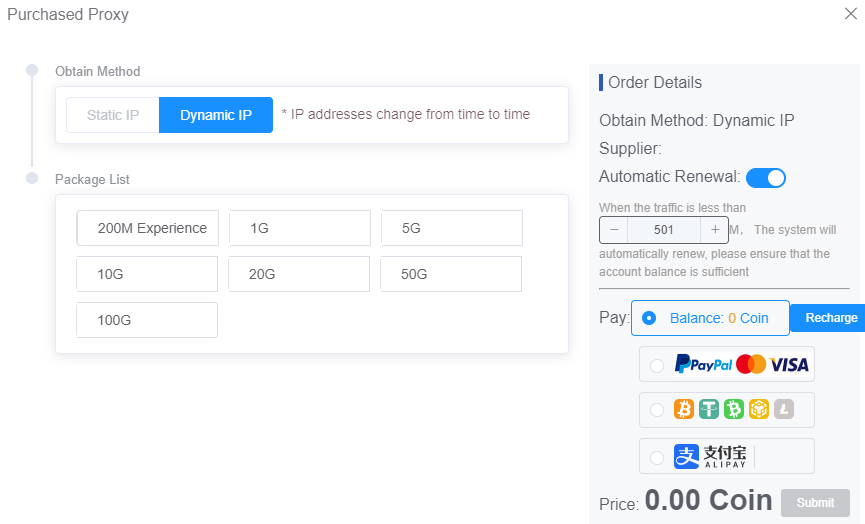Click the Alipay logo icon
The height and width of the screenshot is (524, 865).
(x=710, y=457)
